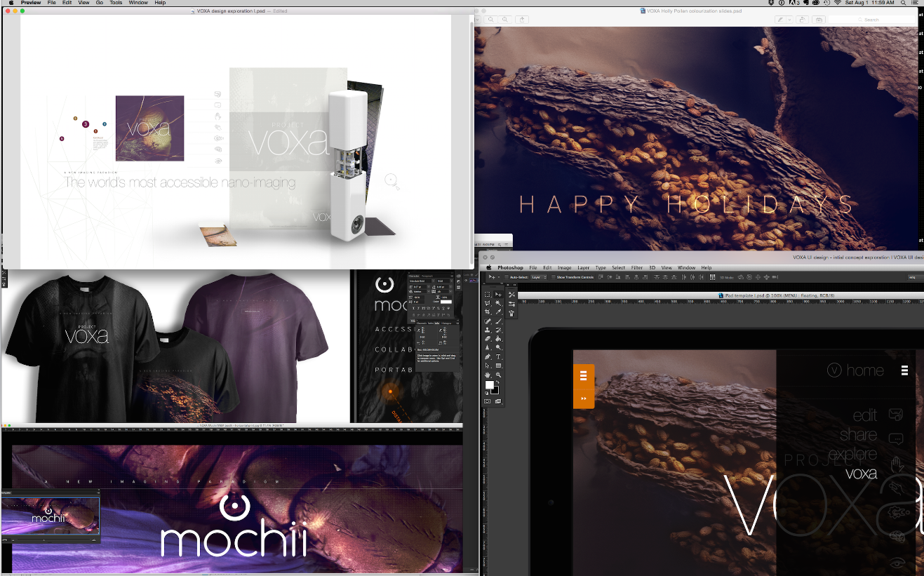Viewport: 924px width, 576px height.
Task: Click the explore entry on iPad mockup
Action: [x=852, y=454]
